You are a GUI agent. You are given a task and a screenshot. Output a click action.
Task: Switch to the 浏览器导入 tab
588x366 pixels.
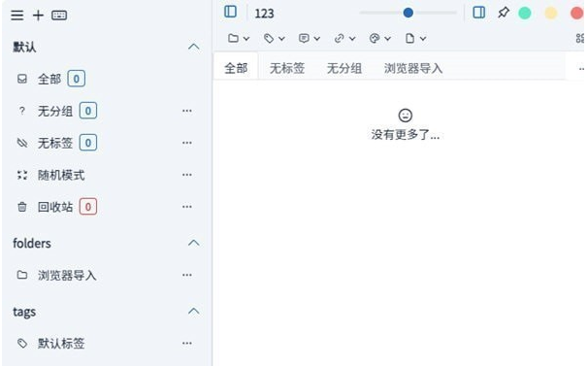click(x=413, y=68)
